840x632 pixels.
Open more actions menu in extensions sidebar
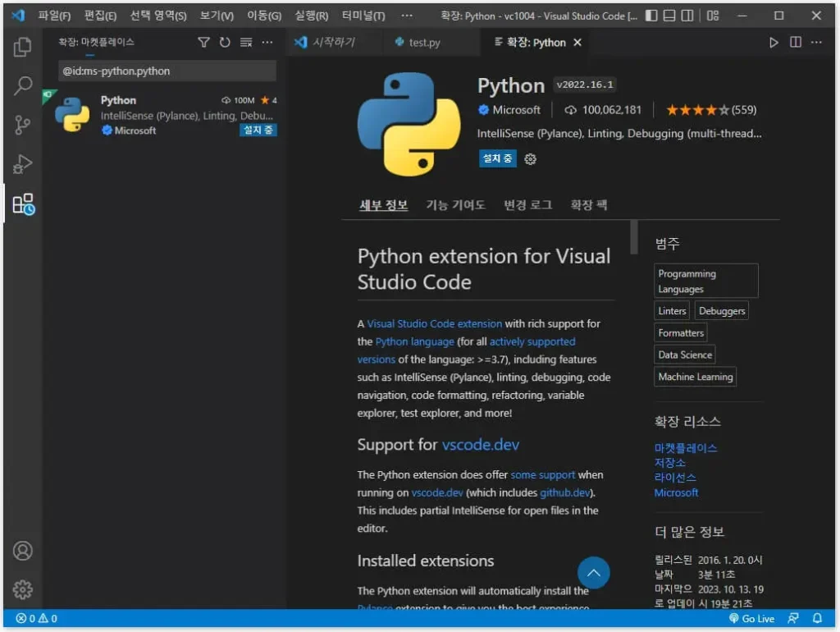tap(267, 43)
